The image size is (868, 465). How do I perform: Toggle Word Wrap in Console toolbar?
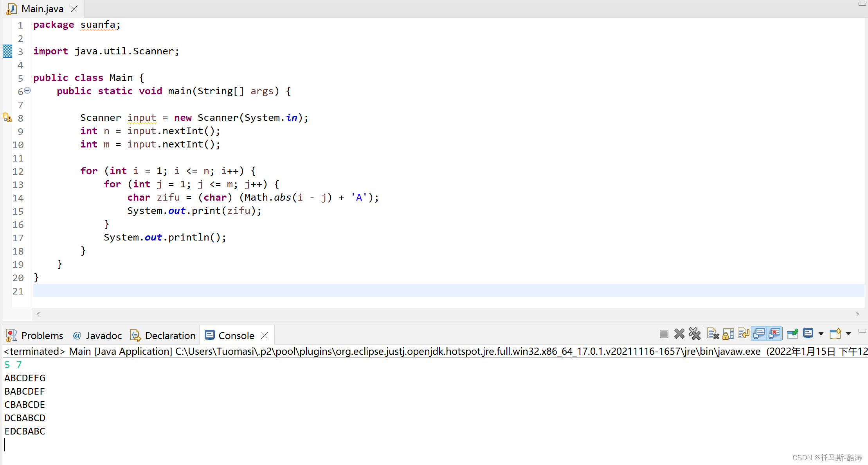(743, 334)
